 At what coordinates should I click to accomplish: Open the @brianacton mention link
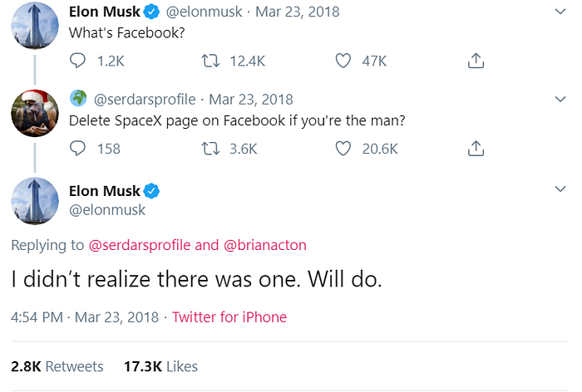tap(266, 245)
